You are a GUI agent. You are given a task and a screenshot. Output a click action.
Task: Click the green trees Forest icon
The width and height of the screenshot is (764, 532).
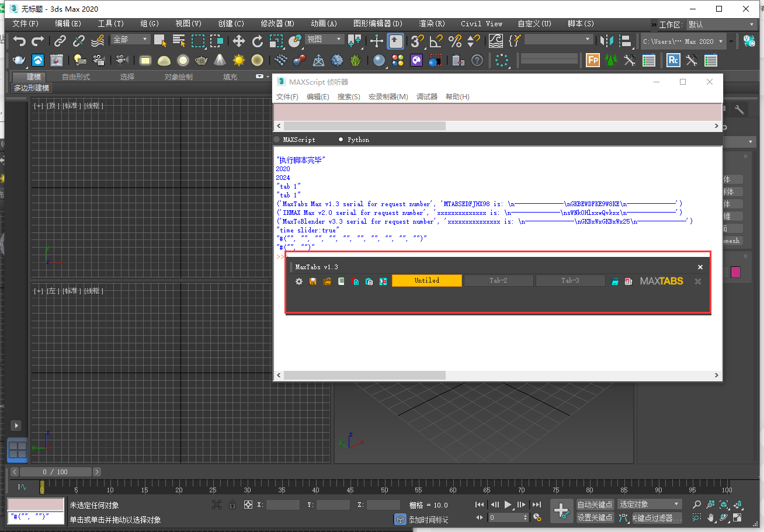(x=611, y=60)
